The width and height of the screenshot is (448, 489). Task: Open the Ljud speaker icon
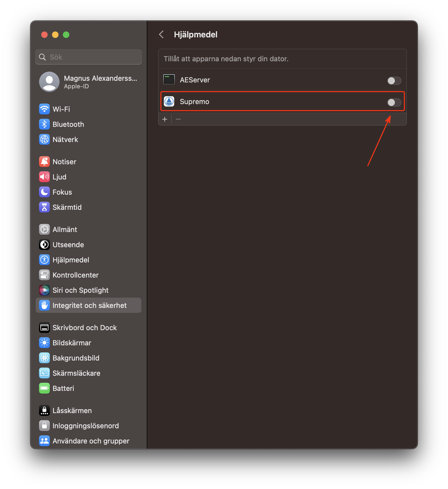tap(44, 177)
